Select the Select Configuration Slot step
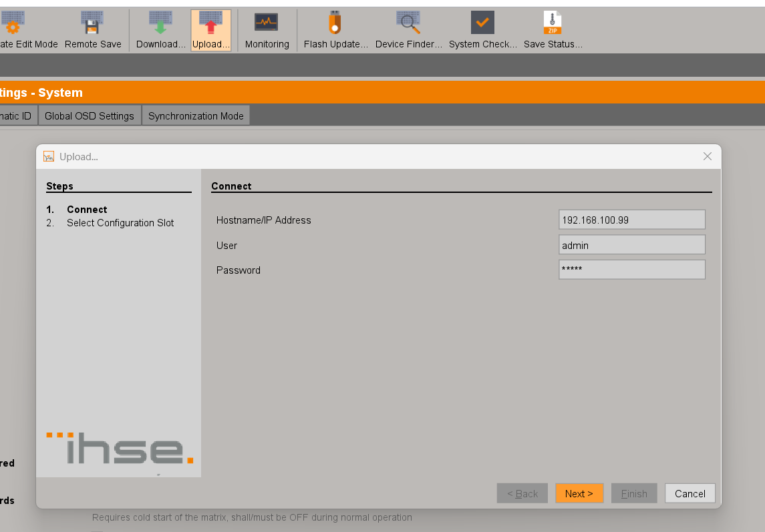The height and width of the screenshot is (532, 765). tap(120, 223)
